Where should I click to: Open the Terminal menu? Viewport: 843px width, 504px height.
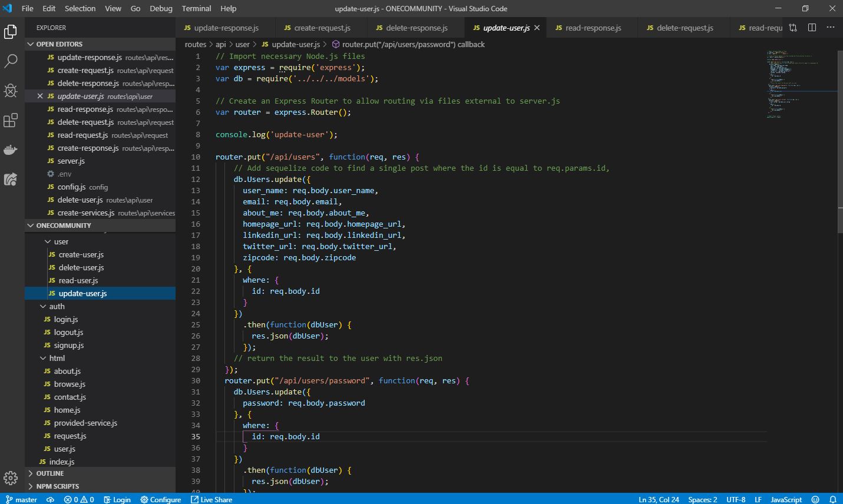click(x=196, y=8)
